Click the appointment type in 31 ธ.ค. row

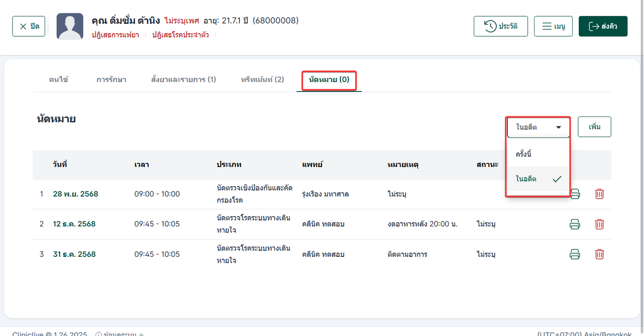pyautogui.click(x=253, y=254)
